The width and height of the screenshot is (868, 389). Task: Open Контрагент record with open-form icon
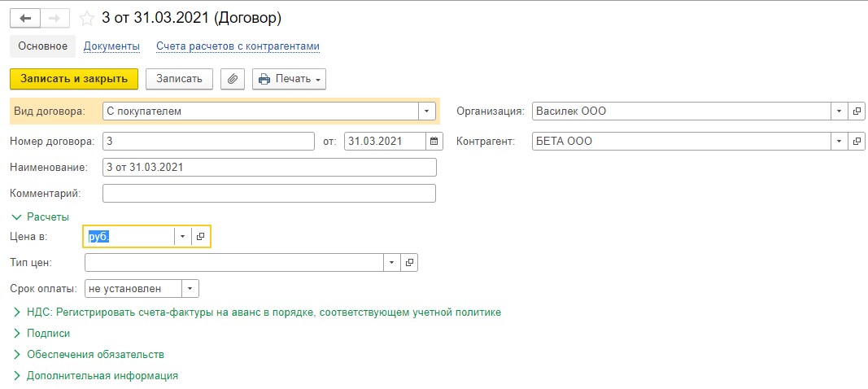click(857, 142)
